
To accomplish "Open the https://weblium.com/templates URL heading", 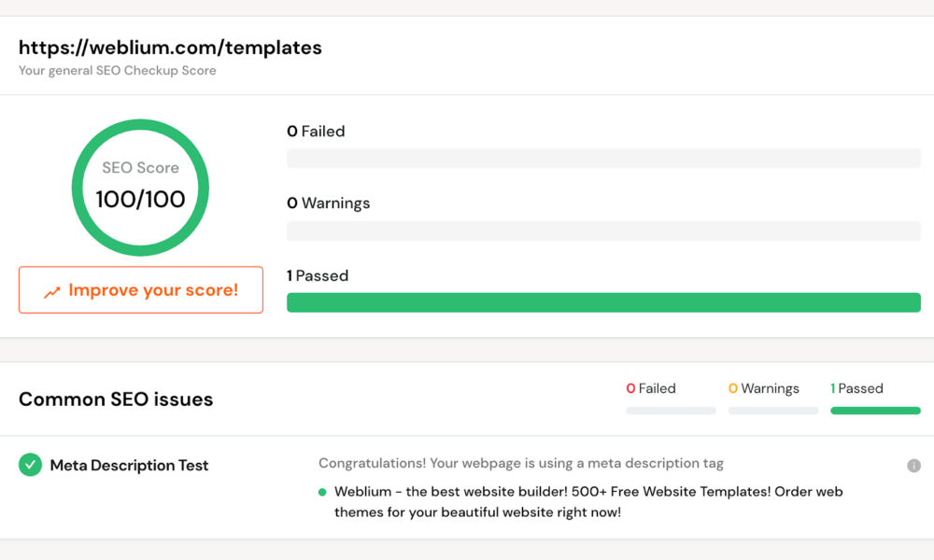I will [170, 48].
